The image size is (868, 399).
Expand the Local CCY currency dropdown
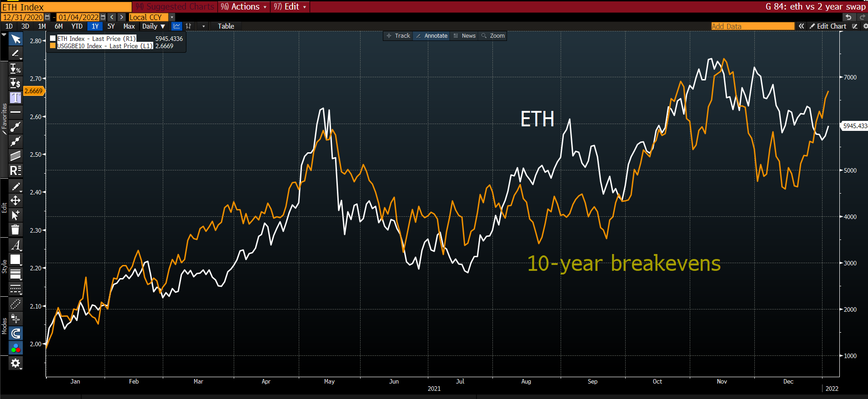pos(172,17)
